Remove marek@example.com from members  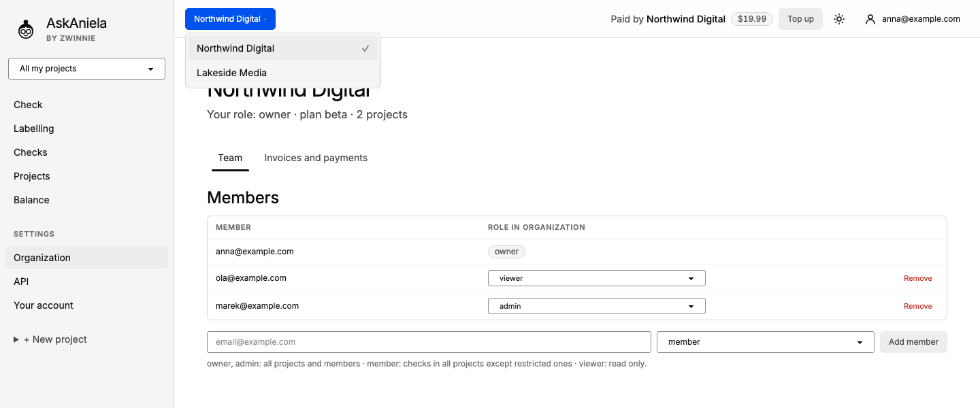point(918,306)
